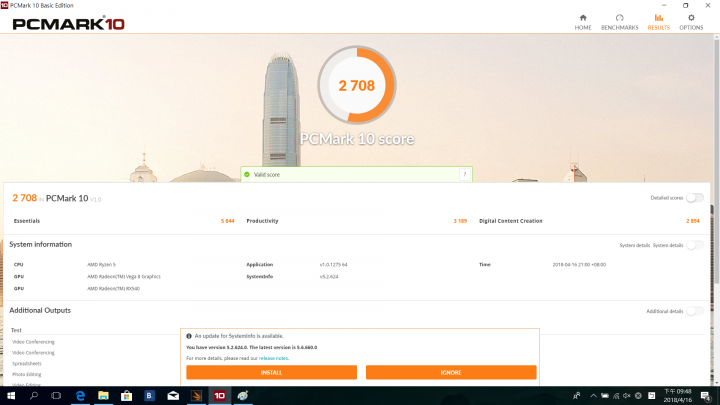720x405 pixels.
Task: Open Task View on the taskbar
Action: [x=56, y=395]
